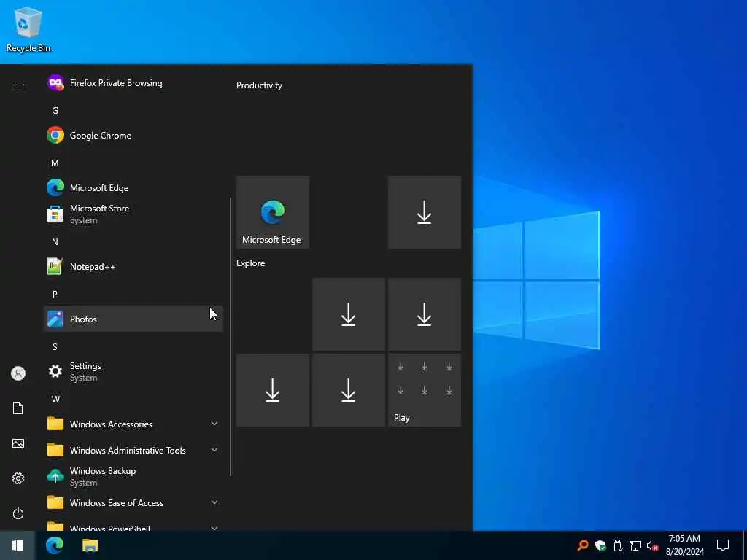Viewport: 747px width, 560px height.
Task: Open Firefox Private Browsing from app list
Action: [x=133, y=83]
